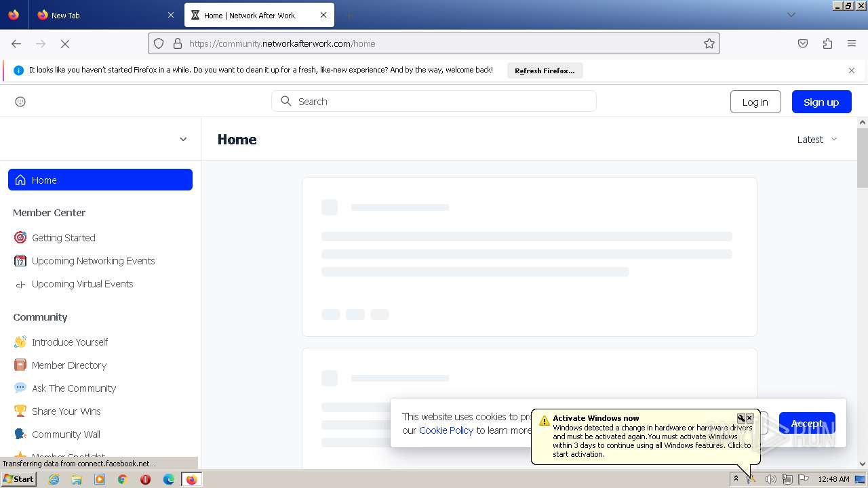Viewport: 868px width, 488px height.
Task: Open the Windows Start menu
Action: (x=18, y=479)
